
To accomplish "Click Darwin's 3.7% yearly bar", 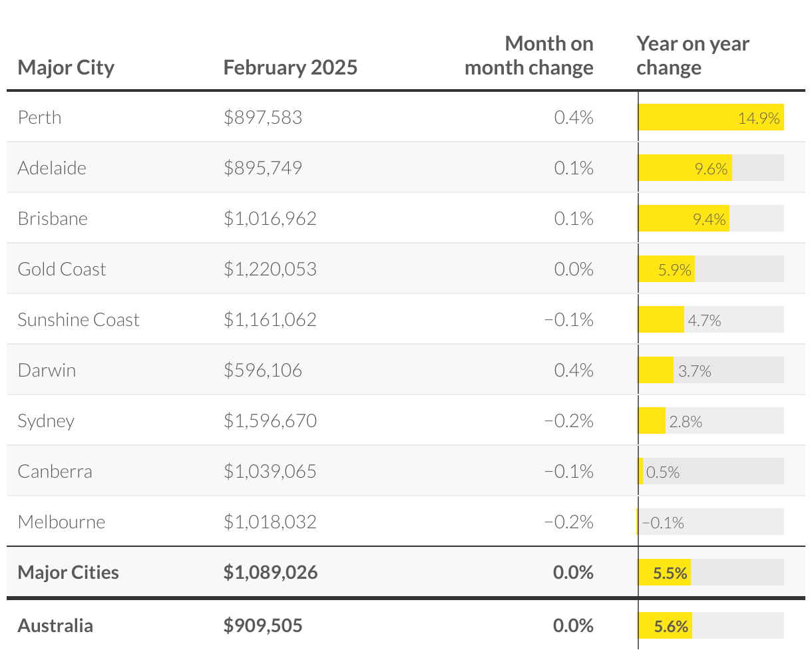I will tap(656, 370).
